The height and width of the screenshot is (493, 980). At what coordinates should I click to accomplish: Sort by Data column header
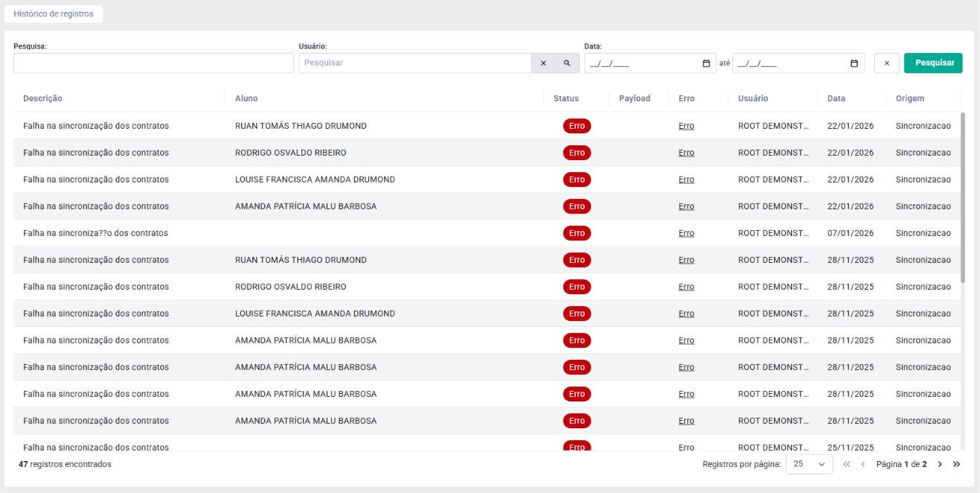pos(836,98)
